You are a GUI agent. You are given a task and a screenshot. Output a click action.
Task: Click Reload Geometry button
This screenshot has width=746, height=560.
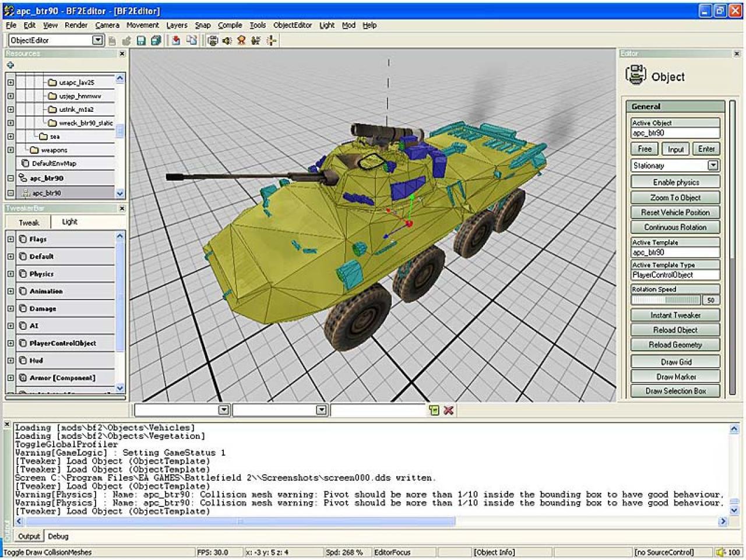pyautogui.click(x=675, y=345)
